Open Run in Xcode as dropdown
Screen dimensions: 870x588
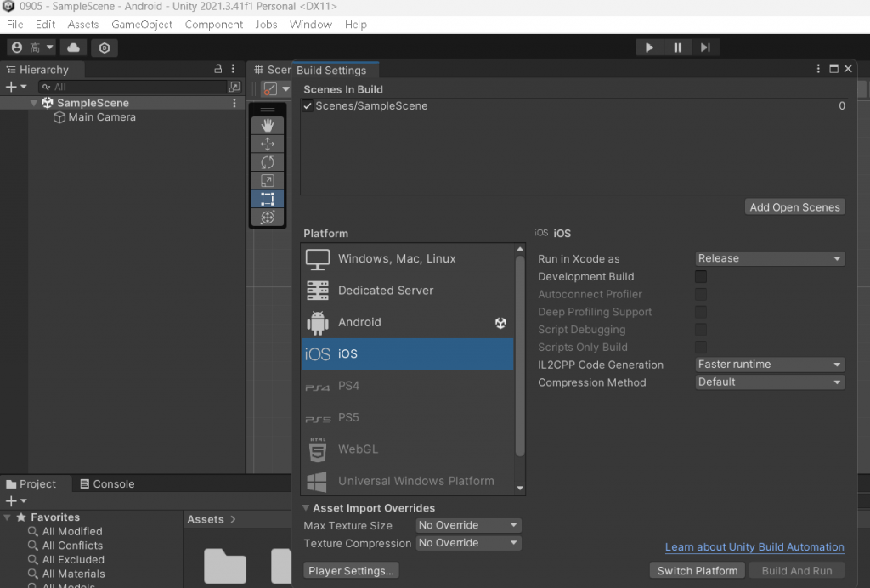[770, 258]
